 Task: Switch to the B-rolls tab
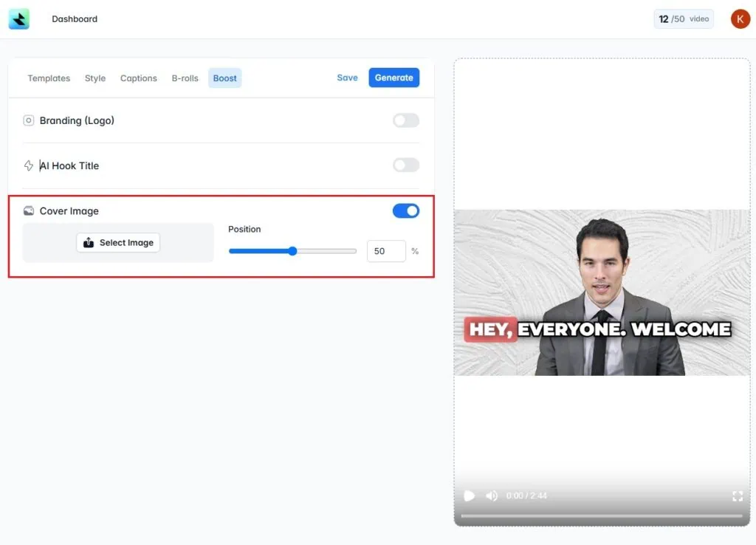pos(185,78)
